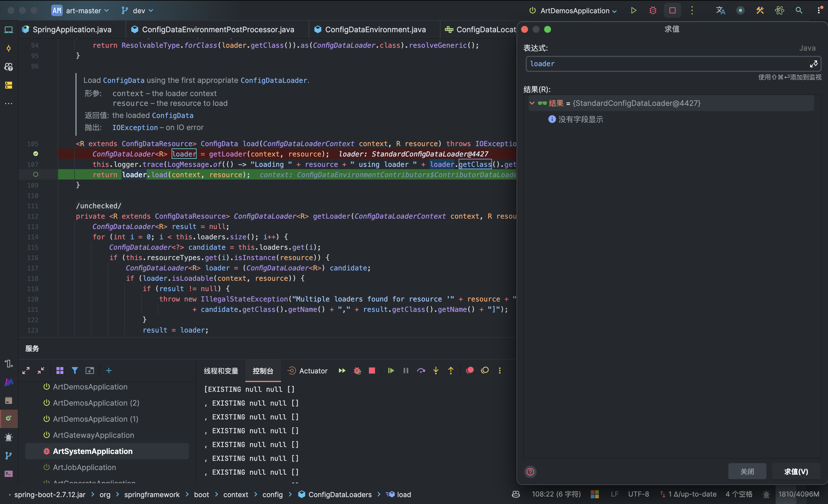The height and width of the screenshot is (504, 828).
Task: Click the 关闭 button
Action: pyautogui.click(x=747, y=471)
